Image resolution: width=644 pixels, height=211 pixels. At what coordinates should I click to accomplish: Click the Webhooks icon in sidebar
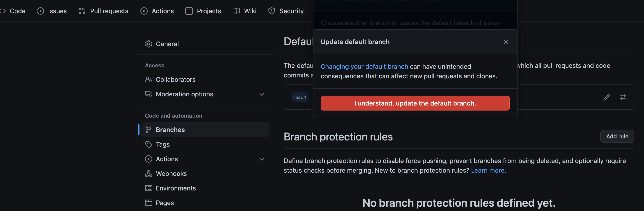[148, 174]
